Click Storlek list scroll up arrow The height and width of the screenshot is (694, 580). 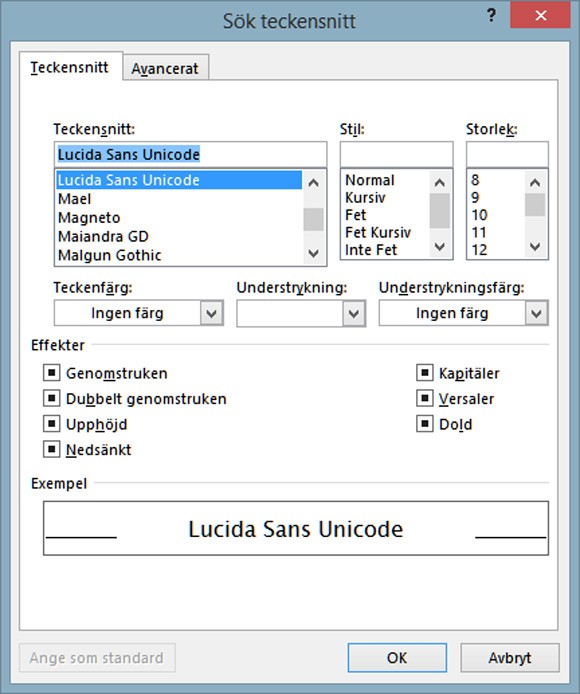point(535,182)
